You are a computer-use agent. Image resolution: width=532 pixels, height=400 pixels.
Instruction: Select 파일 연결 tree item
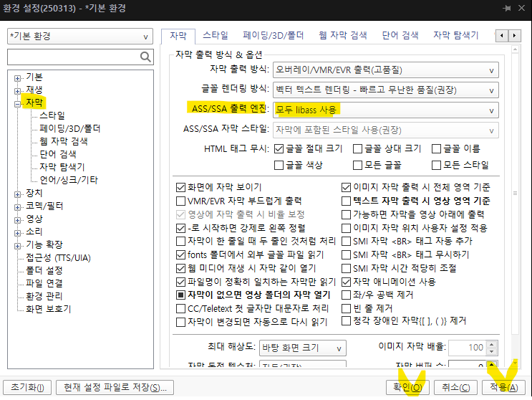44,284
